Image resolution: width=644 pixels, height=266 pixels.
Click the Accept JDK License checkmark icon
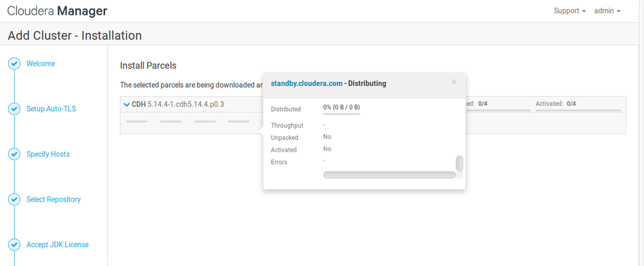coord(14,245)
